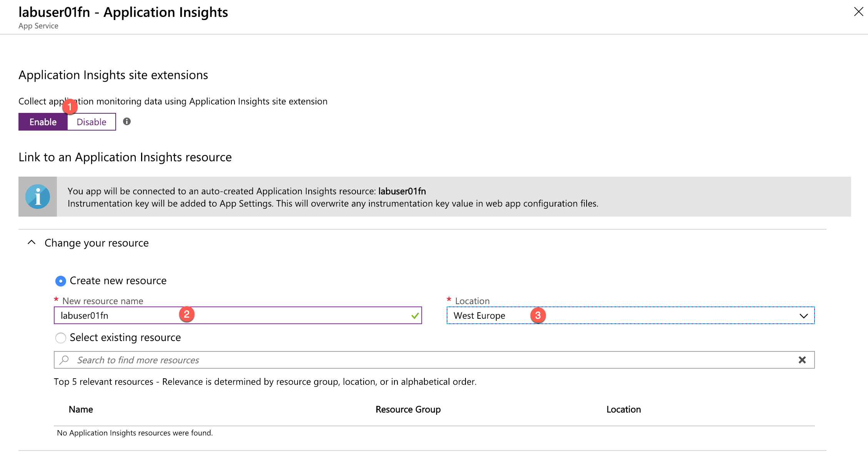Click the bold labuser01fn resource name in banner
Viewport: 868px width, 467px height.
(x=402, y=191)
